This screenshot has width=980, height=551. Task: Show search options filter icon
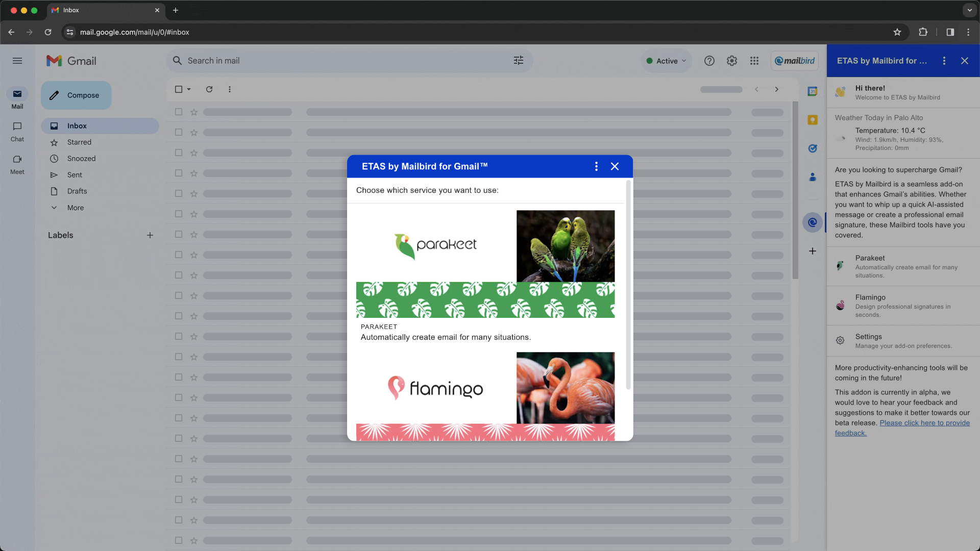point(519,61)
